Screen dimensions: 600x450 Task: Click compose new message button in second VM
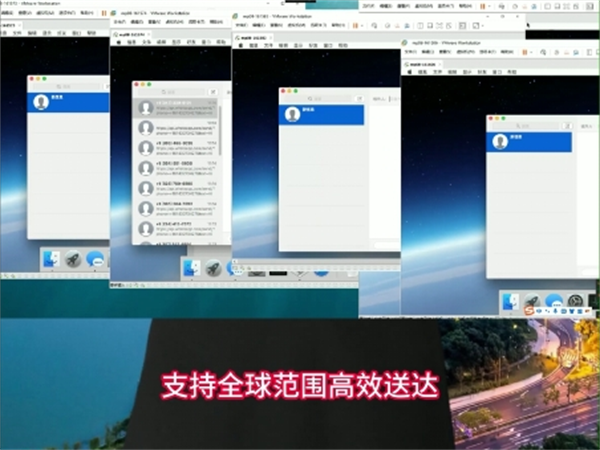(212, 91)
